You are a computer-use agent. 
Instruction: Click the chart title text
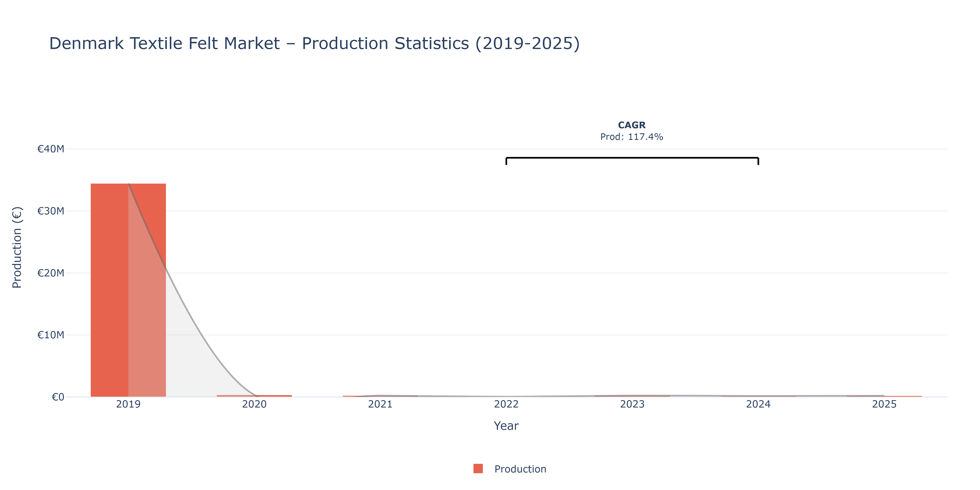pyautogui.click(x=314, y=43)
